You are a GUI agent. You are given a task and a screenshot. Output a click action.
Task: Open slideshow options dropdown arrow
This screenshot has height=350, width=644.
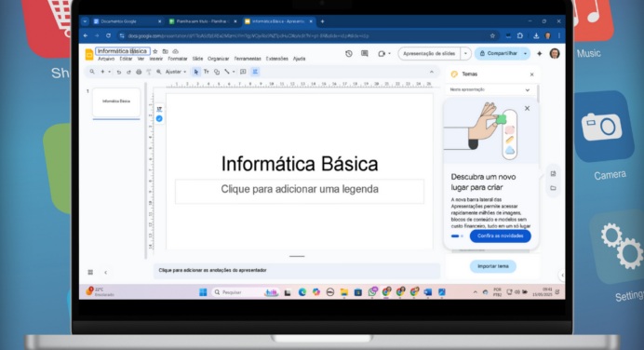(x=465, y=53)
